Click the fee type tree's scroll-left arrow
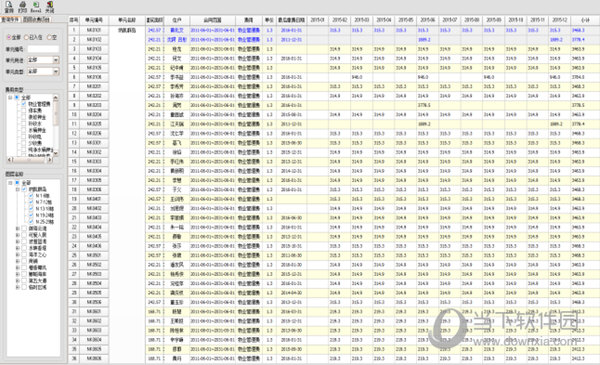 click(10, 160)
